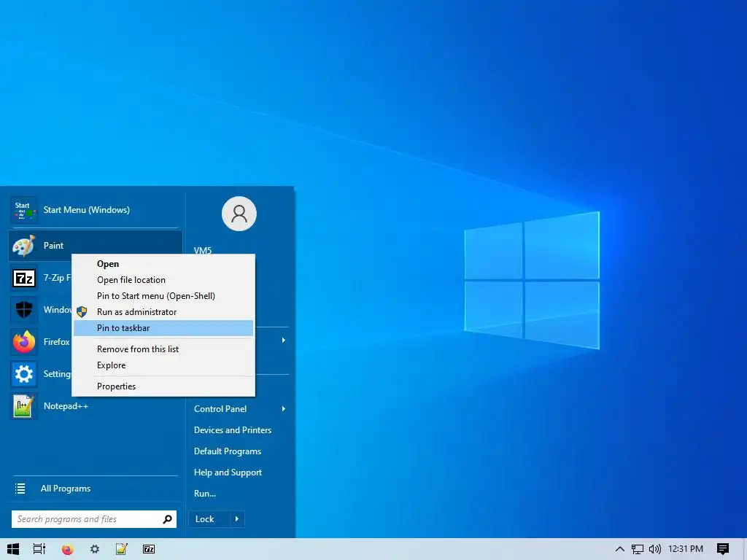Screen dimensions: 747x560
Task: Open the Action Center notifications icon
Action: (723, 549)
